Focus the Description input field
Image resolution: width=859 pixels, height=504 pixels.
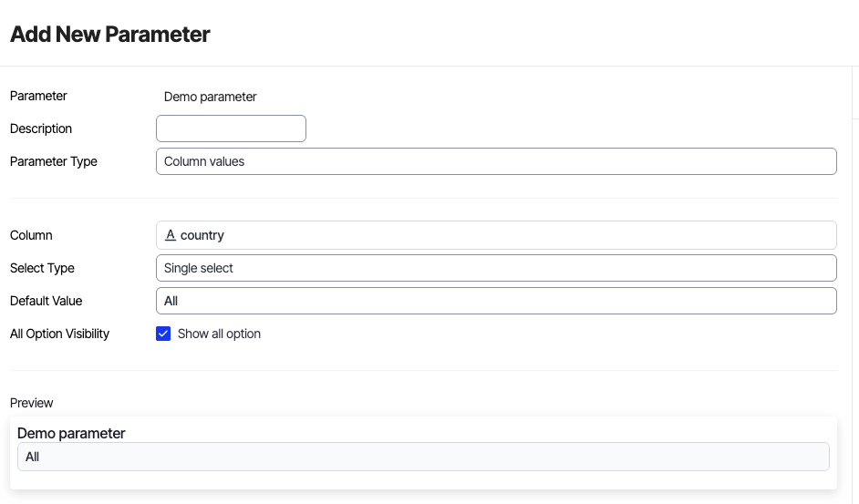point(231,129)
